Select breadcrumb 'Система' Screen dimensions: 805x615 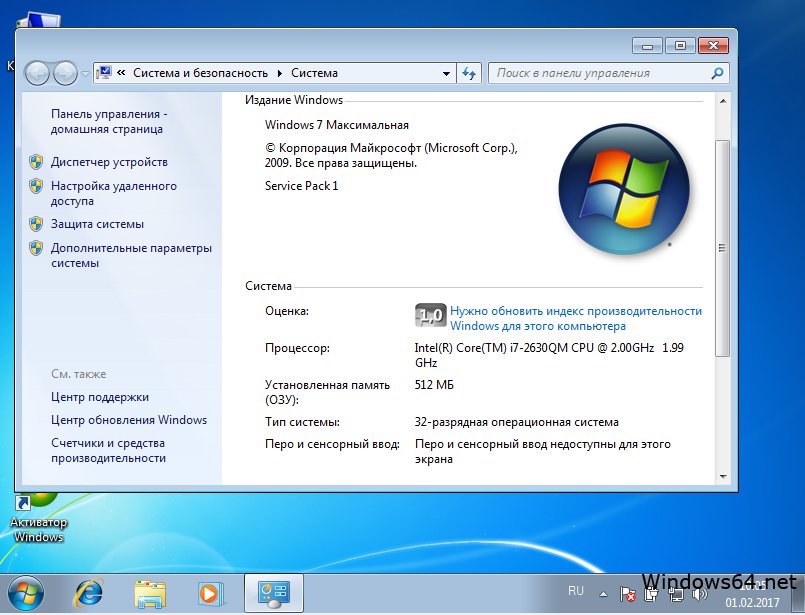(314, 73)
